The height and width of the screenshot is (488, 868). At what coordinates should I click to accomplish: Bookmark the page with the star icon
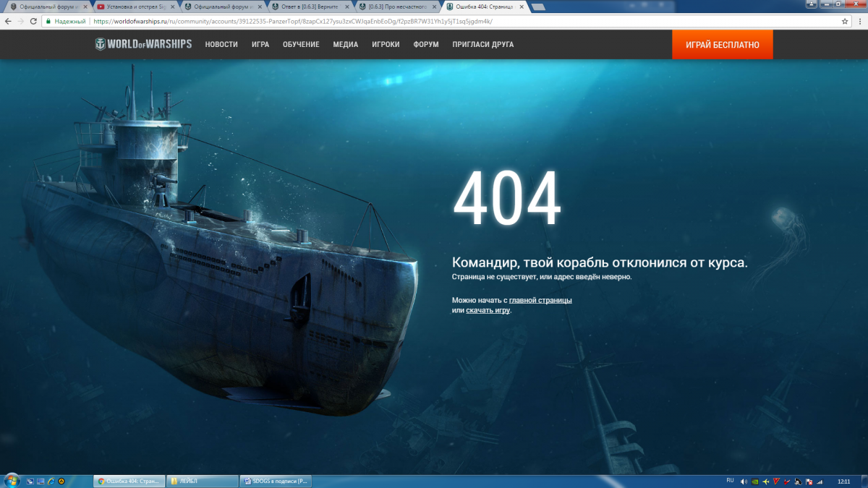click(845, 21)
